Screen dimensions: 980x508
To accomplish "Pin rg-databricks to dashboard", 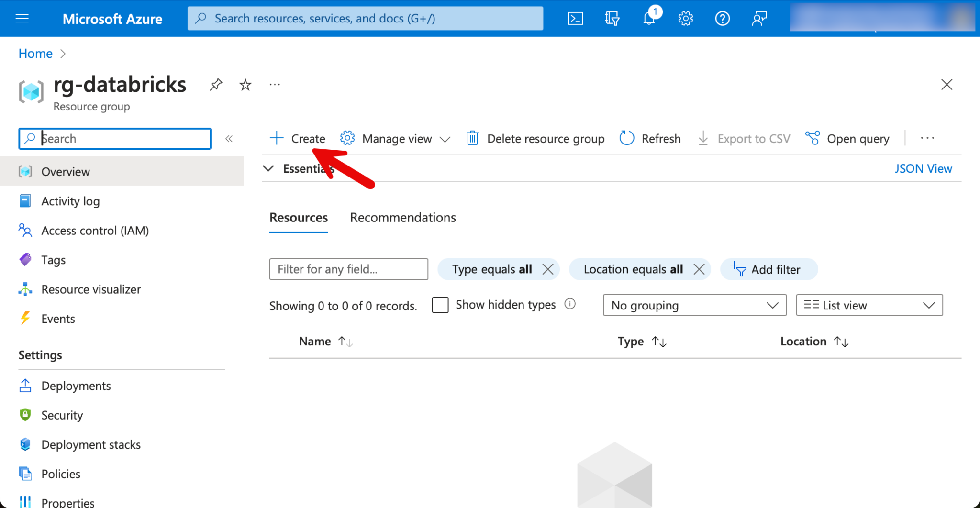I will (216, 85).
